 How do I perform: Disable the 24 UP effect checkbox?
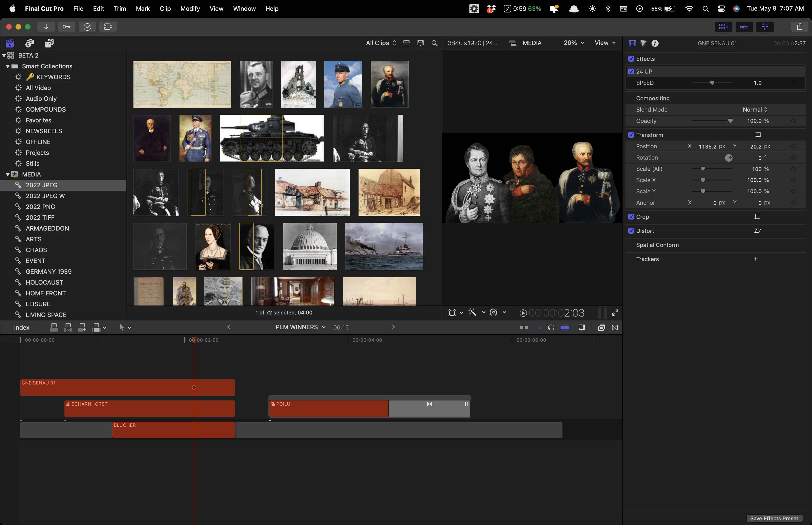click(x=631, y=72)
